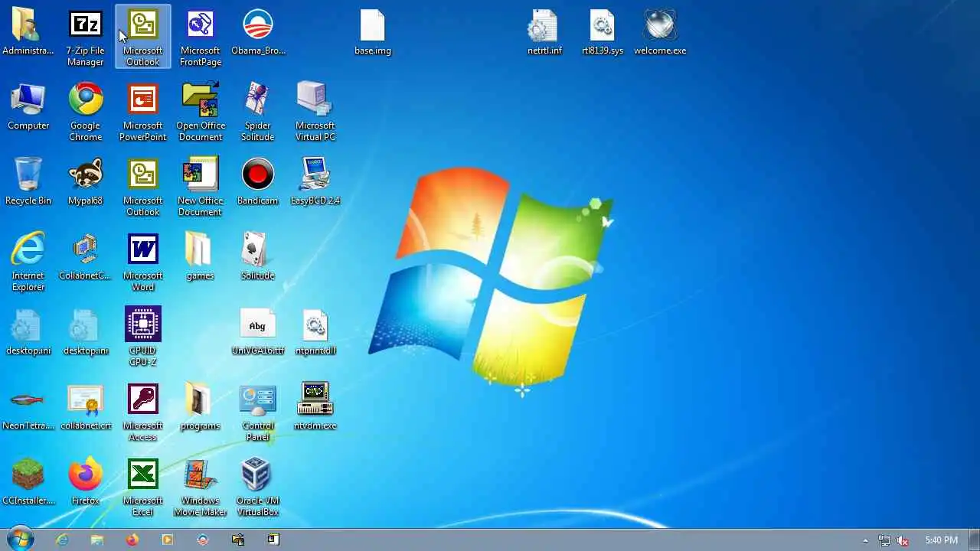Image resolution: width=980 pixels, height=551 pixels.
Task: Launch Firefox from the taskbar
Action: pyautogui.click(x=132, y=540)
